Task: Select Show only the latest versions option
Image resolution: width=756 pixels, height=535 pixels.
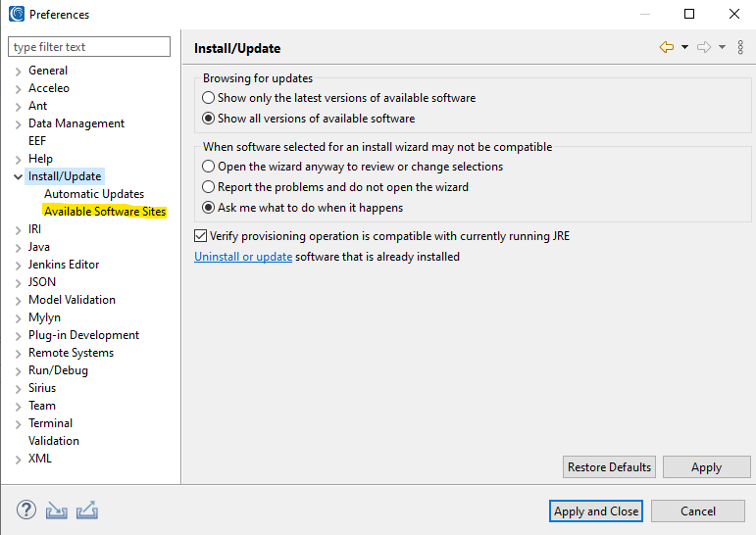Action: pos(208,98)
